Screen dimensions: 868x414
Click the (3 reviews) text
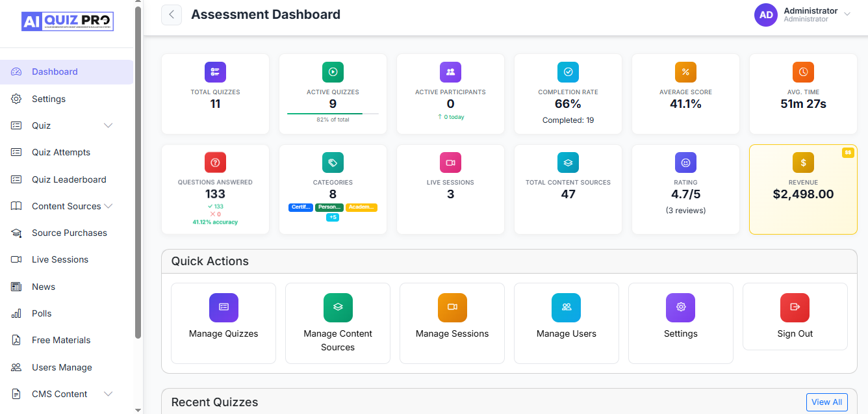[685, 211]
